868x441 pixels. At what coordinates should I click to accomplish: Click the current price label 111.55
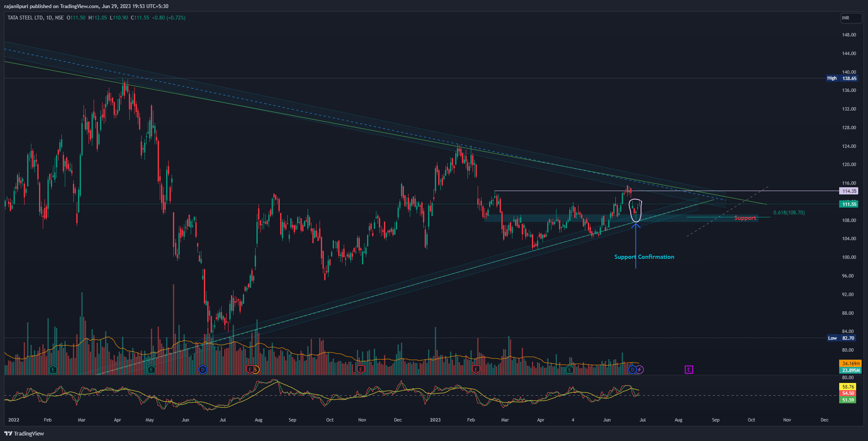click(849, 204)
